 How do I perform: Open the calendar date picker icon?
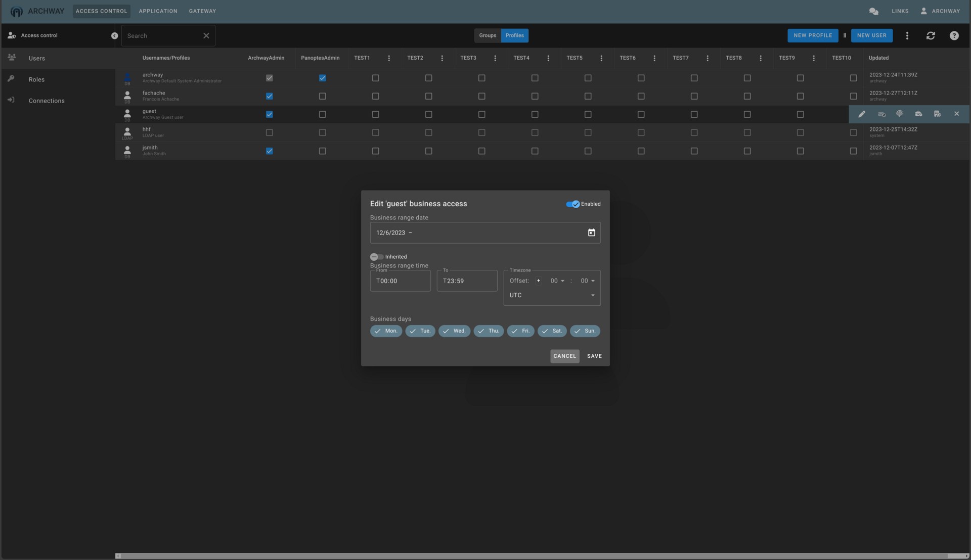pos(591,232)
